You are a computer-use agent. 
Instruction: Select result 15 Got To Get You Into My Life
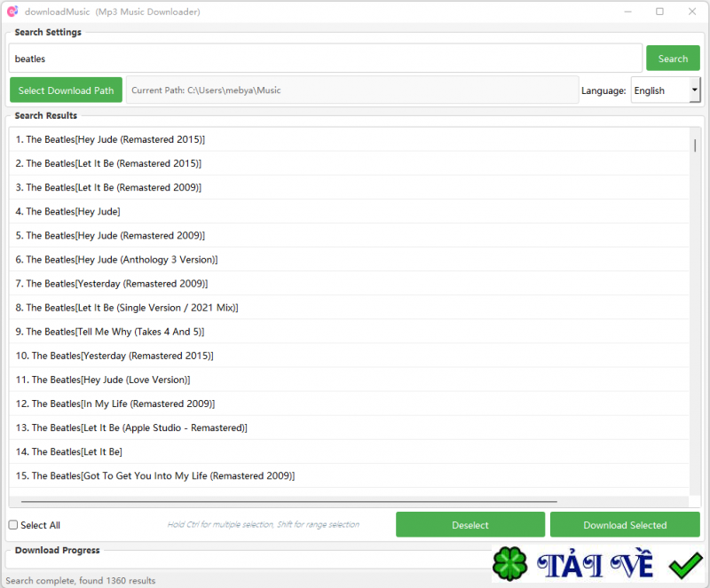tap(349, 475)
